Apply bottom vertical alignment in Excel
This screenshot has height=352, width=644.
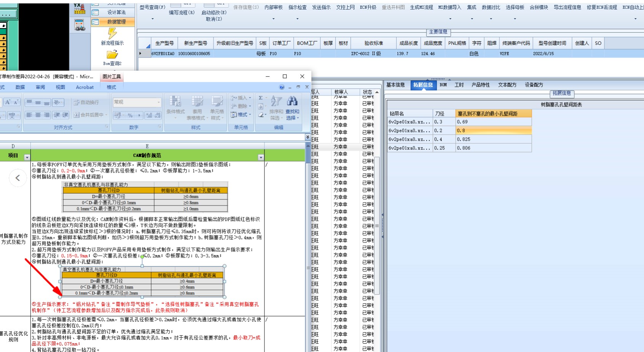coord(46,102)
